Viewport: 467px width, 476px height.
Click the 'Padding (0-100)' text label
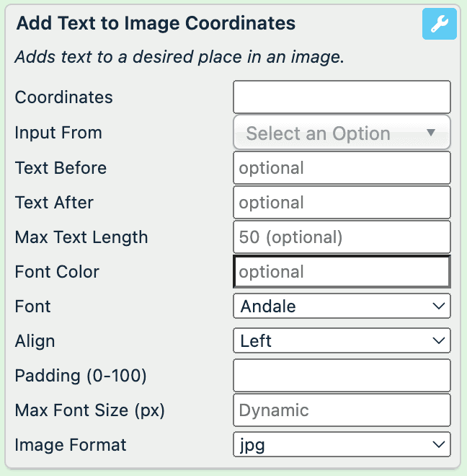point(81,376)
